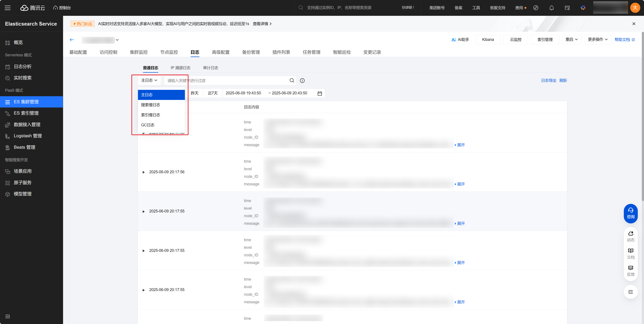Screen dimensions: 644x324
Task: Open the 备案 menu
Action: click(x=458, y=8)
